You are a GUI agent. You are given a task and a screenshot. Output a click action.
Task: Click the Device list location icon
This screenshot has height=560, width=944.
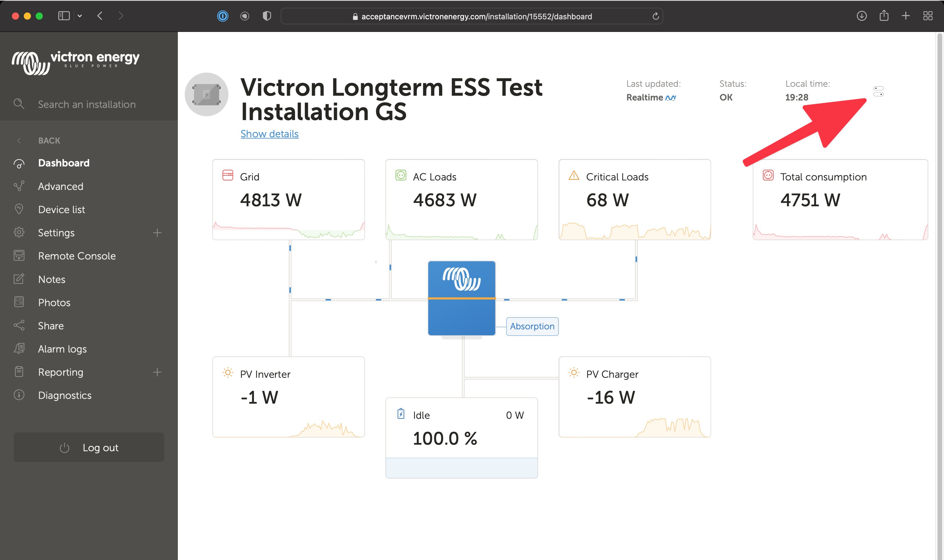coord(19,209)
